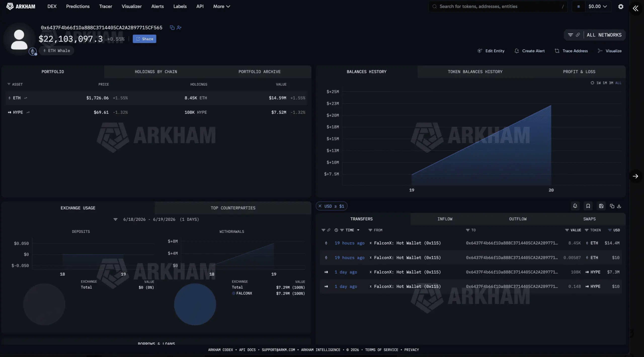644x357 pixels.
Task: Switch to the TOKEN BALANCES HISTORY tab
Action: 475,72
